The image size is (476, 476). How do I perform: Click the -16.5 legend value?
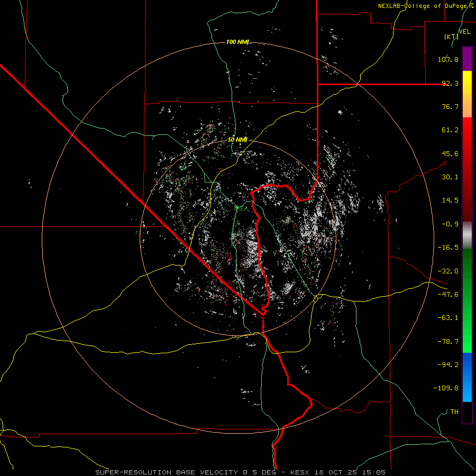(448, 248)
